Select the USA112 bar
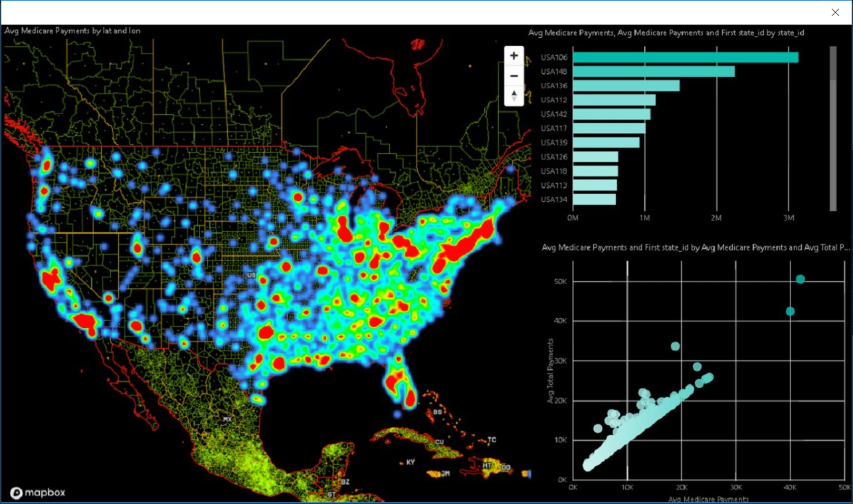 coord(613,100)
